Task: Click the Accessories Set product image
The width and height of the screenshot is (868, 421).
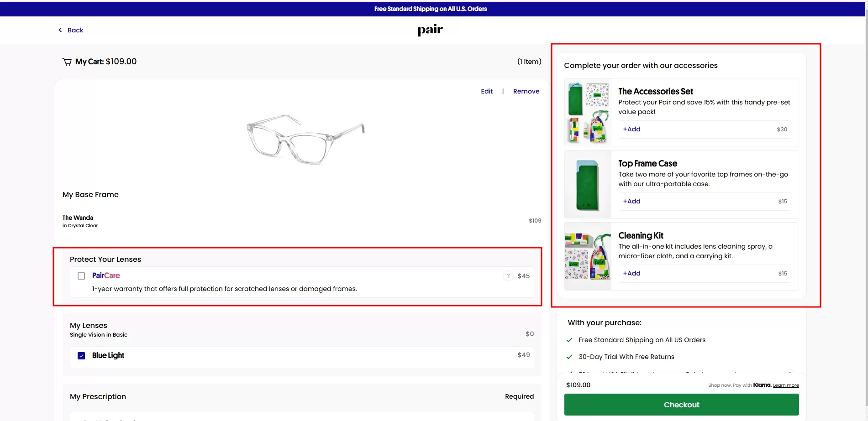Action: coord(588,112)
